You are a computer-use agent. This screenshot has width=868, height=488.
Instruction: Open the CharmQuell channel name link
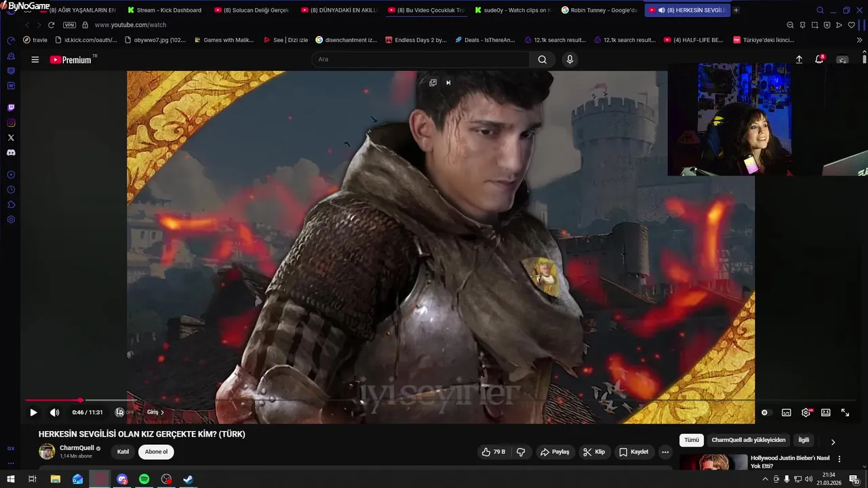click(x=77, y=448)
